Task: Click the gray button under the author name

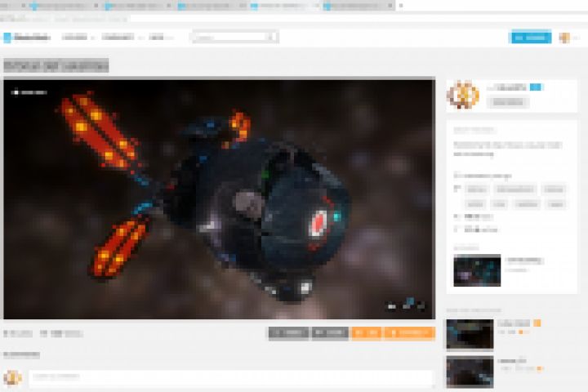Action: 508,102
